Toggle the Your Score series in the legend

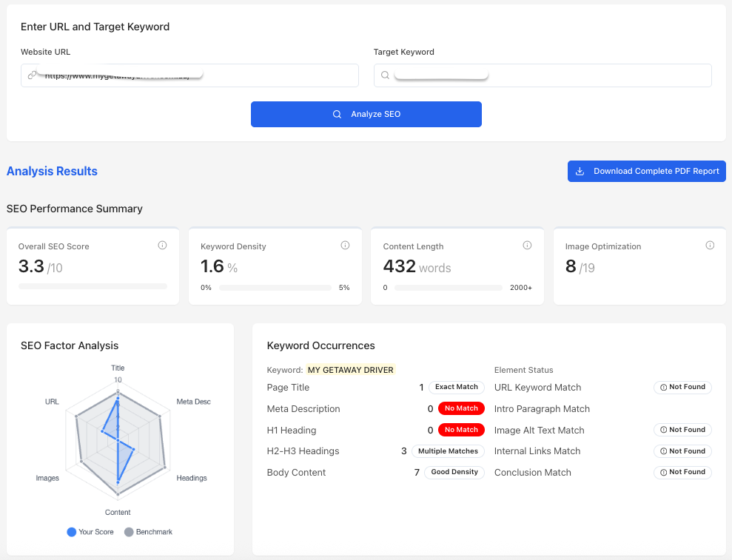(90, 531)
